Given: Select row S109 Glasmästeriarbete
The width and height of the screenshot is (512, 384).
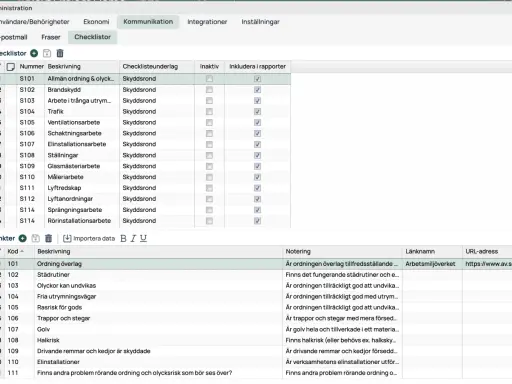Looking at the screenshot, I should pyautogui.click(x=145, y=166).
